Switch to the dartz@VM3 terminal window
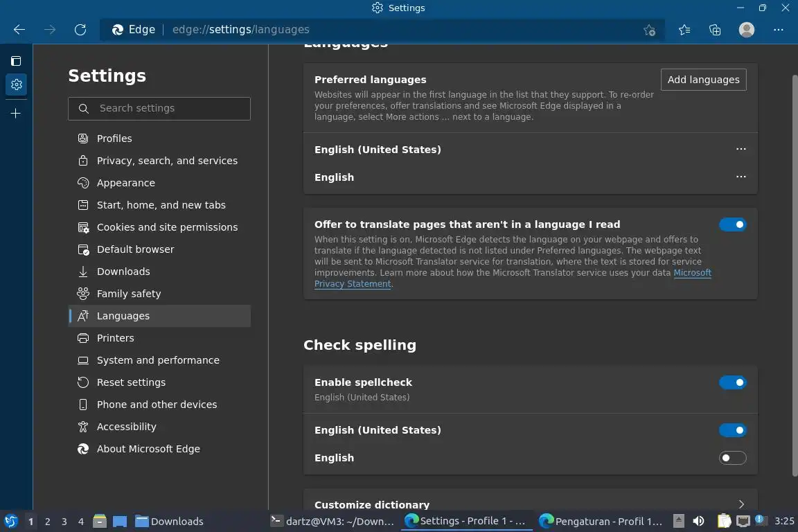Image resolution: width=798 pixels, height=532 pixels. tap(332, 522)
